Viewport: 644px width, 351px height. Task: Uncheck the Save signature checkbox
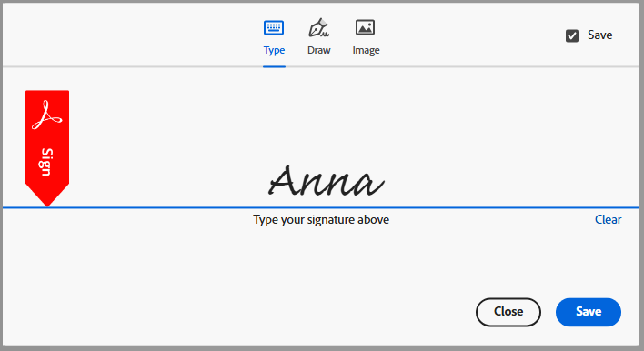point(572,35)
